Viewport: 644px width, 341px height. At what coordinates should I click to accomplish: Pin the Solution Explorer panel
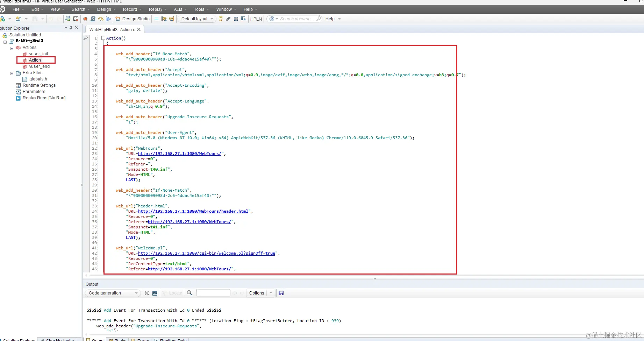tap(71, 28)
